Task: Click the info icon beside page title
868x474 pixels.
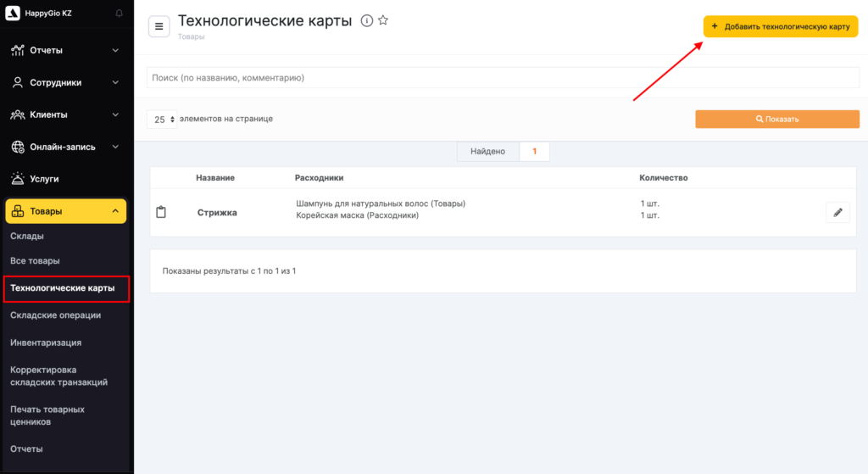Action: 366,21
